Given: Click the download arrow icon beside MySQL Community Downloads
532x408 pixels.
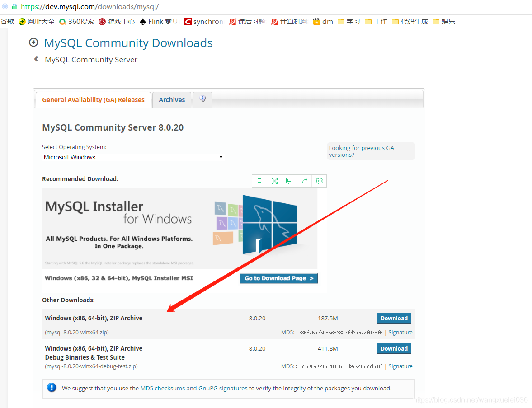Looking at the screenshot, I should pos(33,42).
